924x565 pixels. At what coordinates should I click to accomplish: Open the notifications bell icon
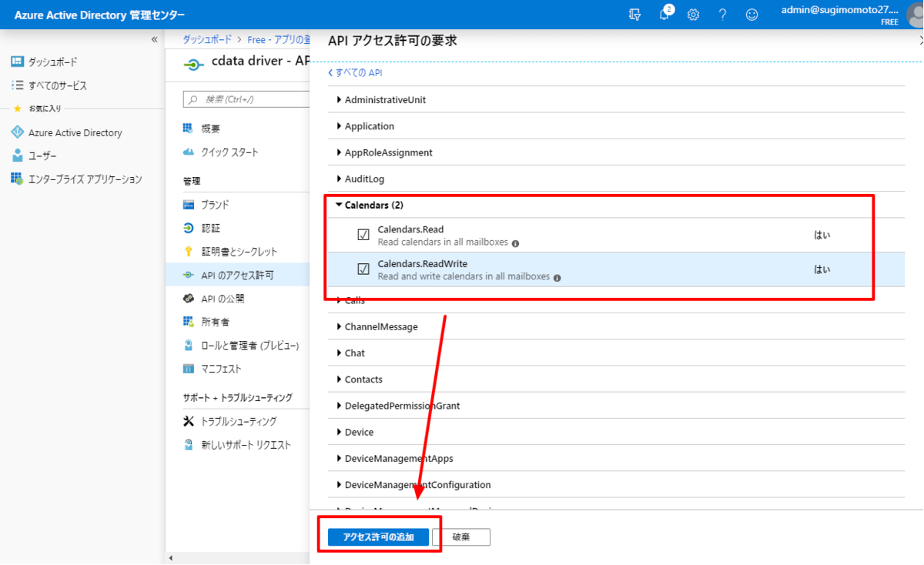pyautogui.click(x=665, y=15)
